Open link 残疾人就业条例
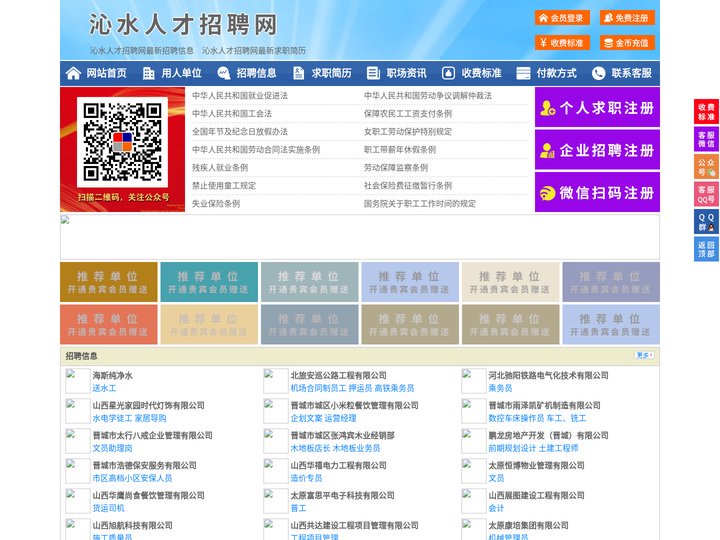This screenshot has width=720, height=540. pyautogui.click(x=220, y=168)
